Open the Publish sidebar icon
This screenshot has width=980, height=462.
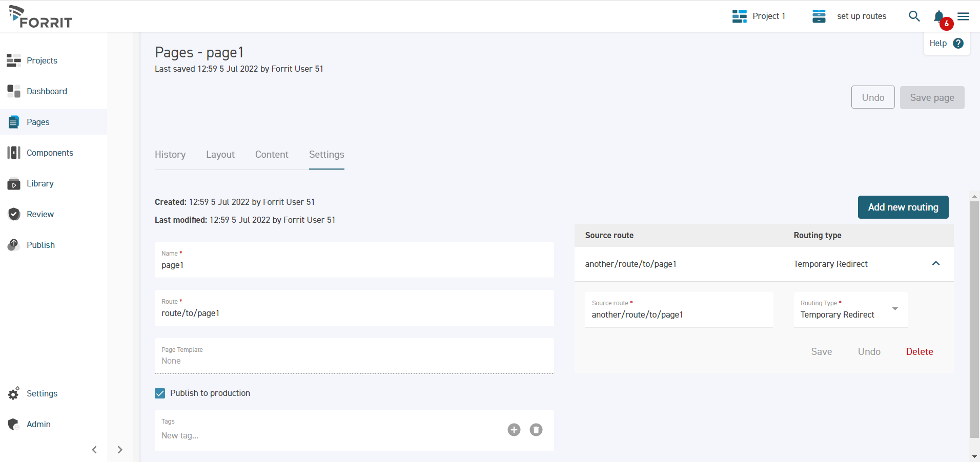14,245
